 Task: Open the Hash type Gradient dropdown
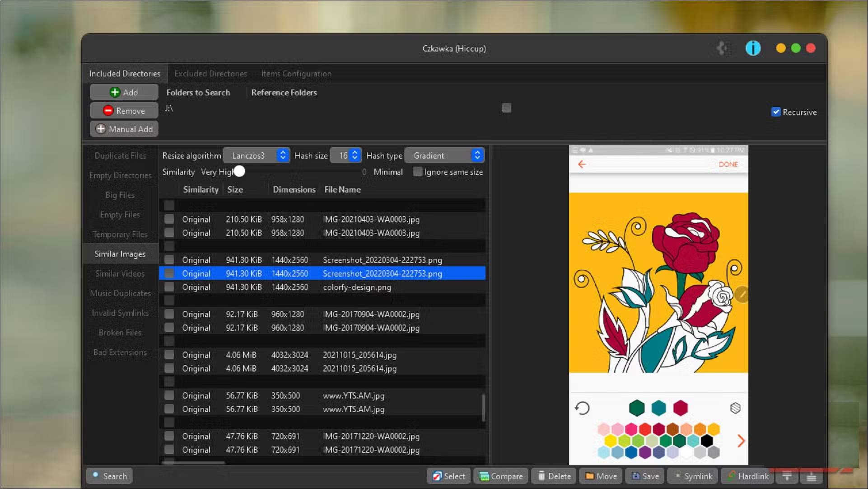pos(444,155)
